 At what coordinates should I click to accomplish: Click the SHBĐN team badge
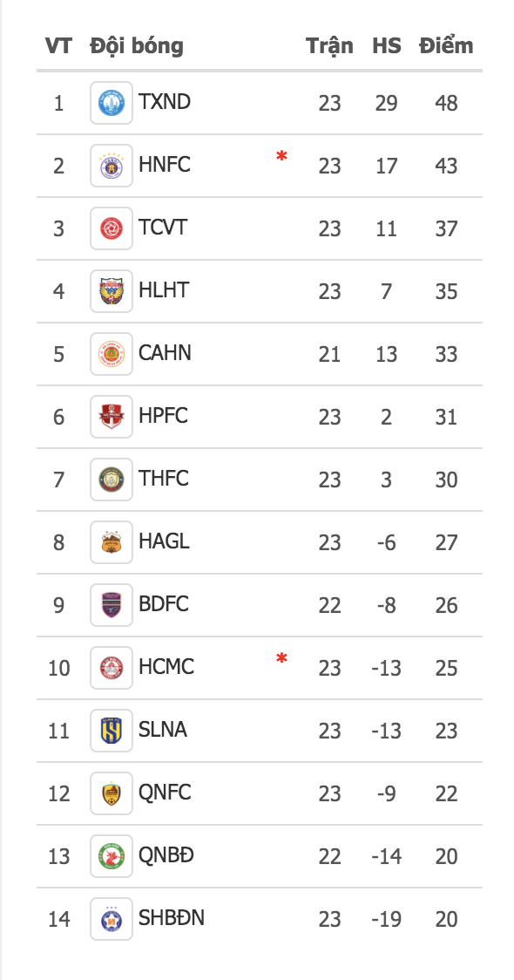click(x=112, y=919)
